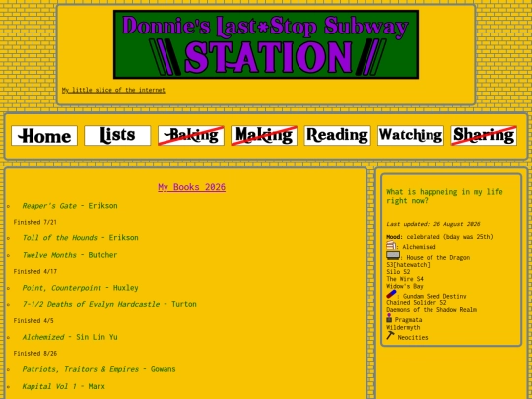Click the 'My little slice of the internet' link

113,90
